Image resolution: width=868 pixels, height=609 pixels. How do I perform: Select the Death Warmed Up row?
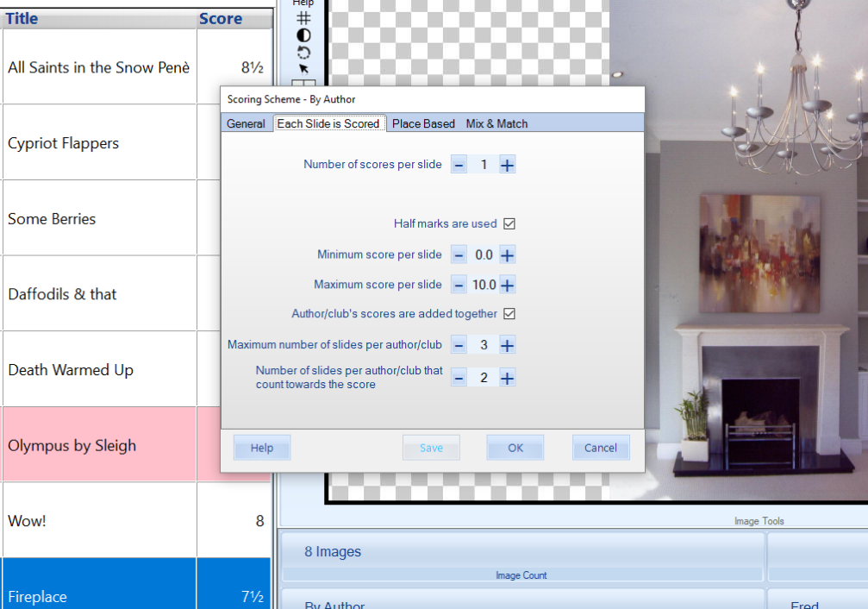[110, 369]
